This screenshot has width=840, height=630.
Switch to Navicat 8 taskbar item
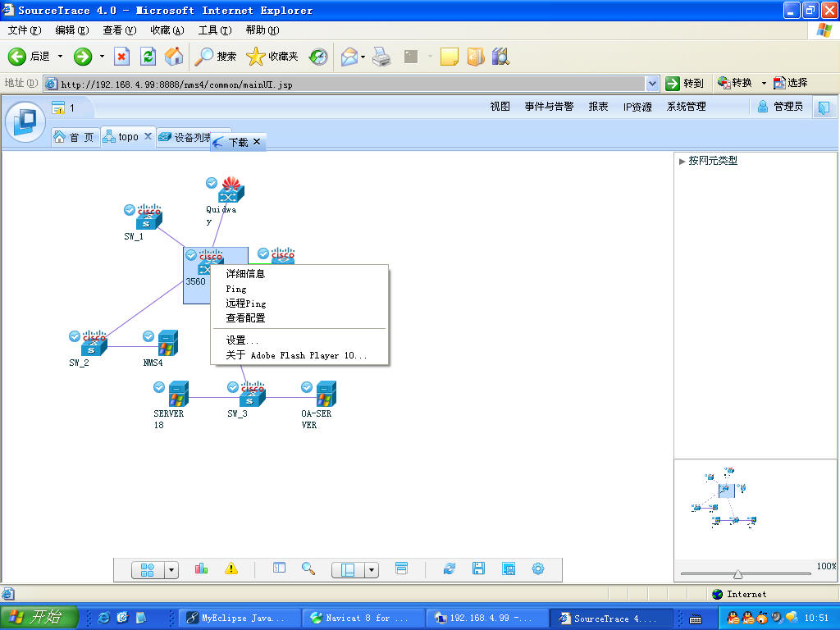click(362, 618)
